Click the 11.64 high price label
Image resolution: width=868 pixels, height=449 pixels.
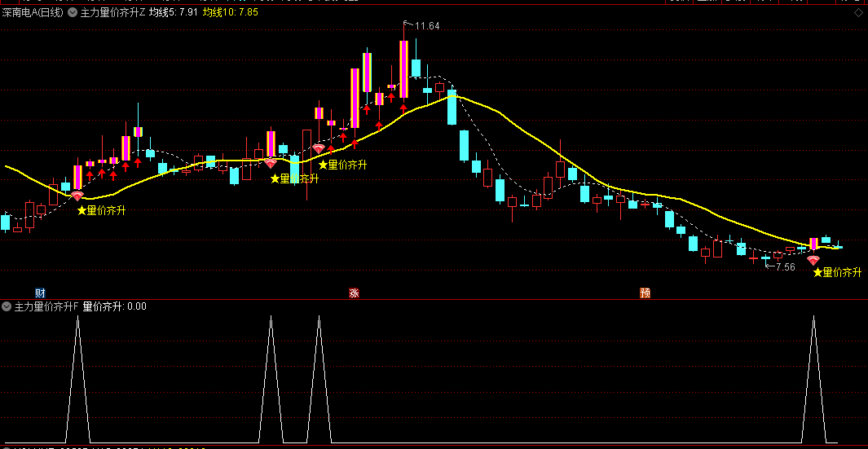[x=427, y=25]
